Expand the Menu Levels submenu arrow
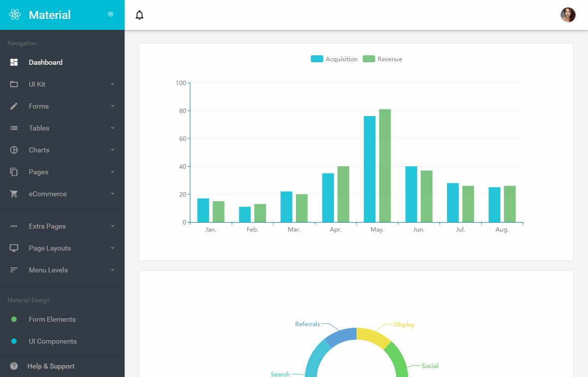This screenshot has width=588, height=377. 113,270
